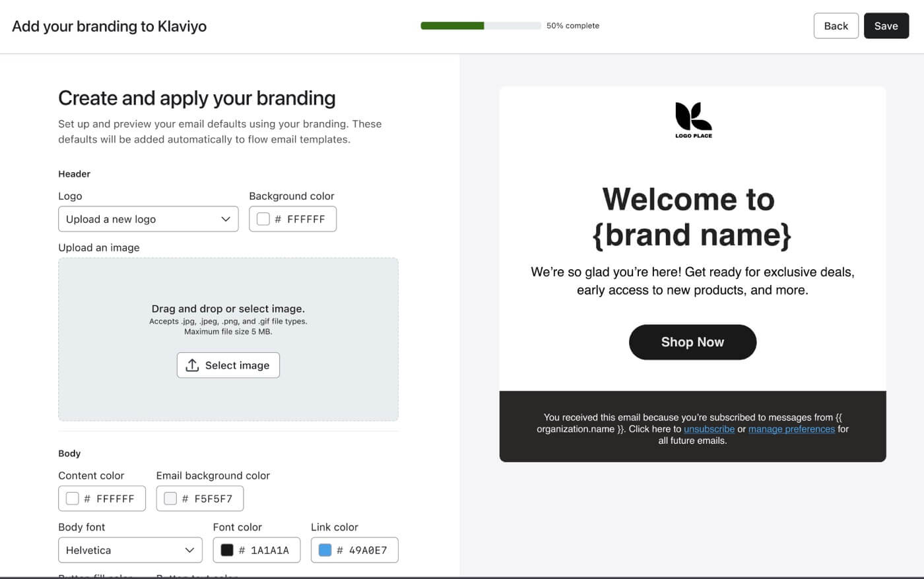Follow the unsubscribe link in footer
Image resolution: width=924 pixels, height=579 pixels.
click(709, 429)
